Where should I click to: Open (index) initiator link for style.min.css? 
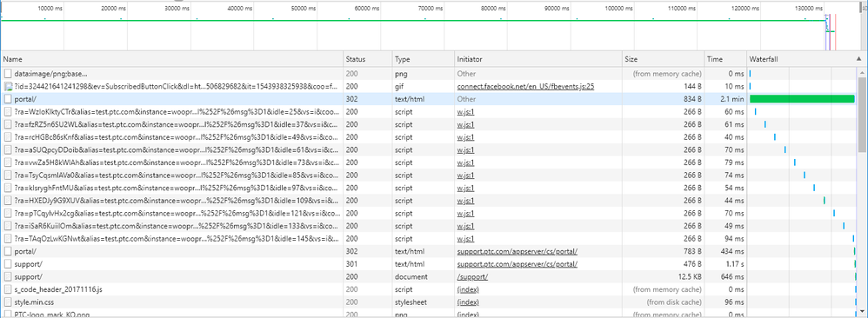click(467, 302)
